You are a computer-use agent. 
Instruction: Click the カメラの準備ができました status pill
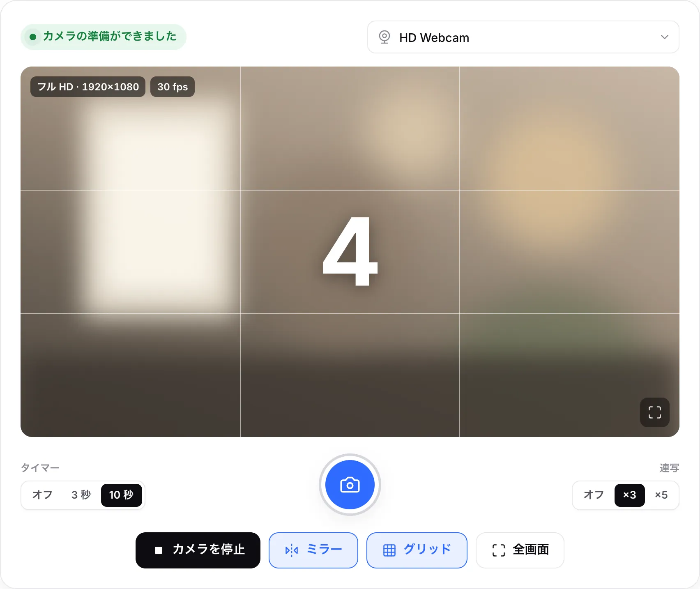[104, 37]
